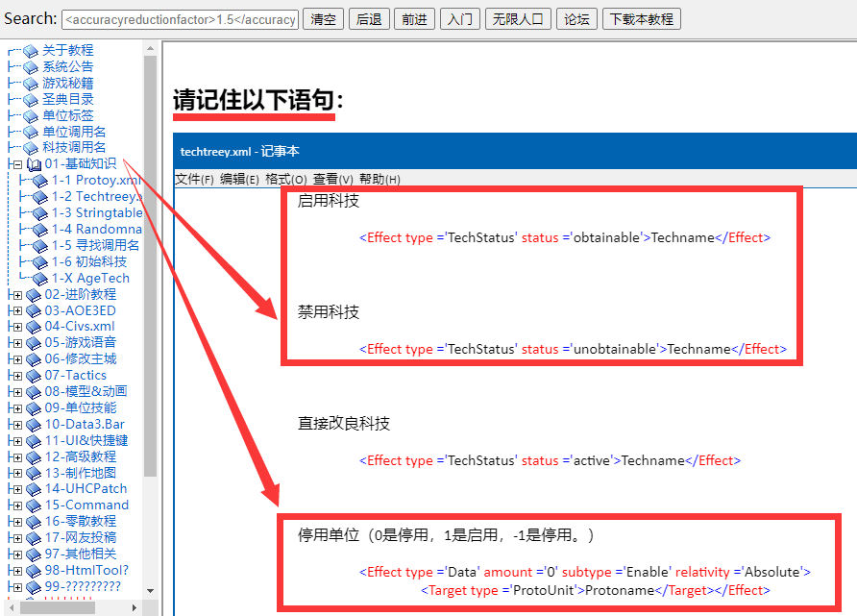Click the book icon beside 游戏秘籍
Screen dimensions: 857x616
pos(31,85)
